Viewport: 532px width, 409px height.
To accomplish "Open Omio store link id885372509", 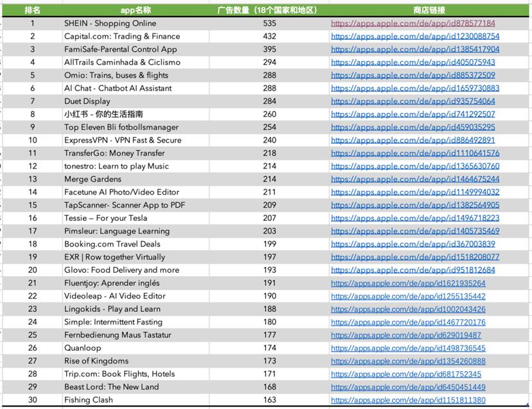I will pos(413,75).
